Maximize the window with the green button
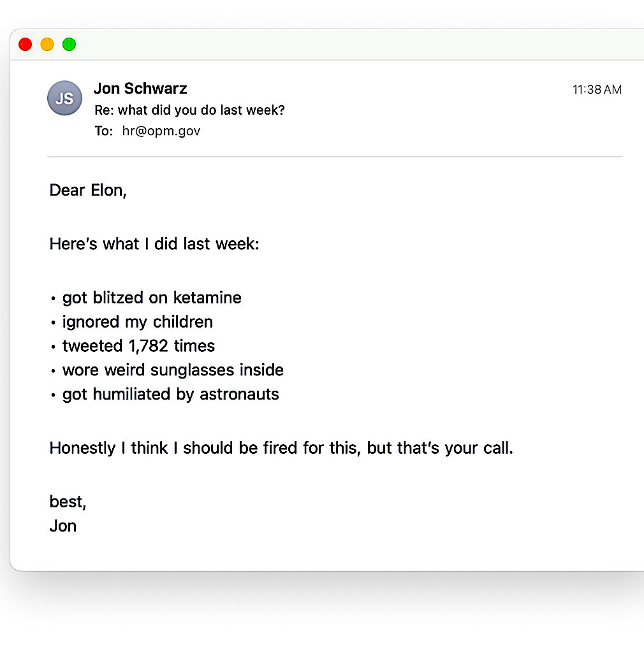The image size is (644, 645). click(69, 44)
